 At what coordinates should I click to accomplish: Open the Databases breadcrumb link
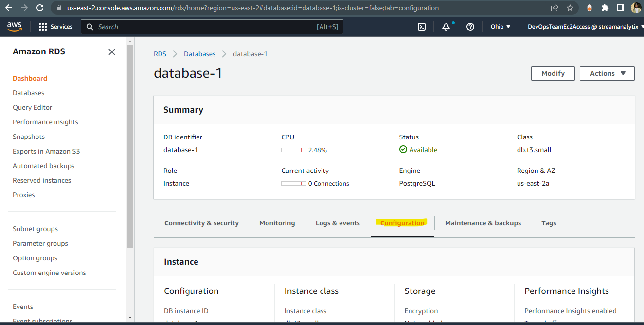[x=199, y=53]
